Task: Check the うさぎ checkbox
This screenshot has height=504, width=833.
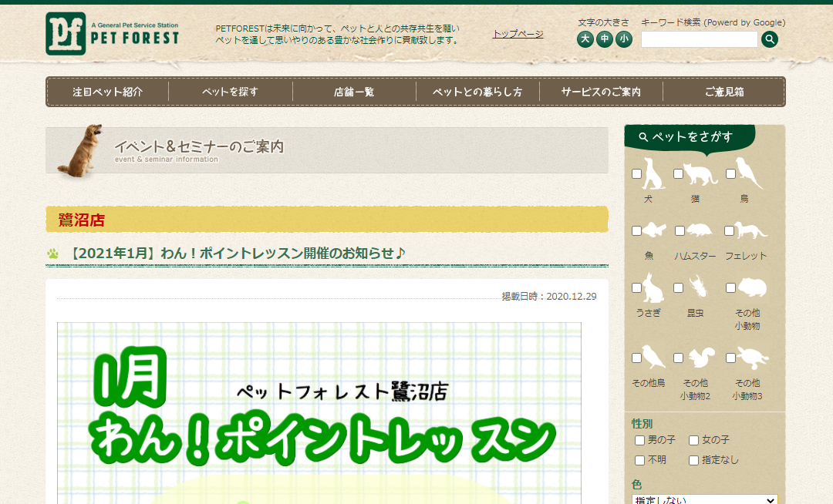Action: [x=636, y=287]
